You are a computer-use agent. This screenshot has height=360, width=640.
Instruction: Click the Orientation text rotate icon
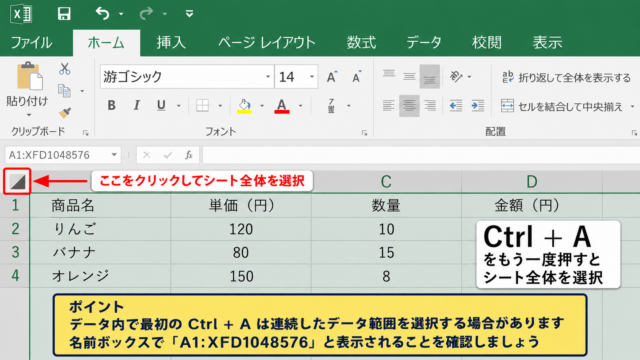(x=456, y=76)
